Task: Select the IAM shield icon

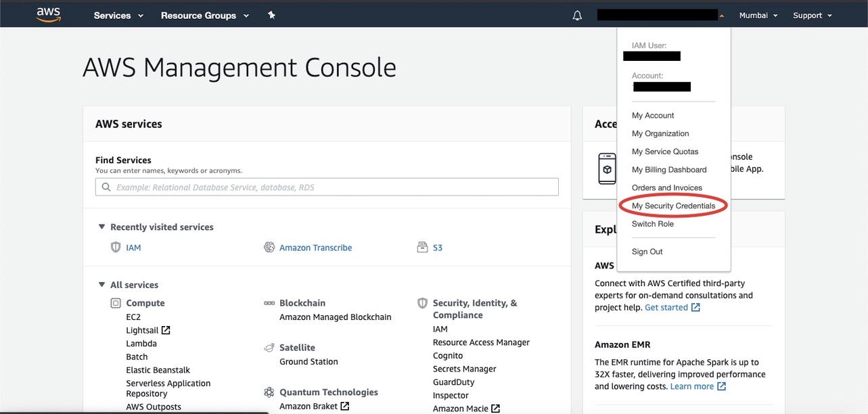Action: click(x=116, y=247)
